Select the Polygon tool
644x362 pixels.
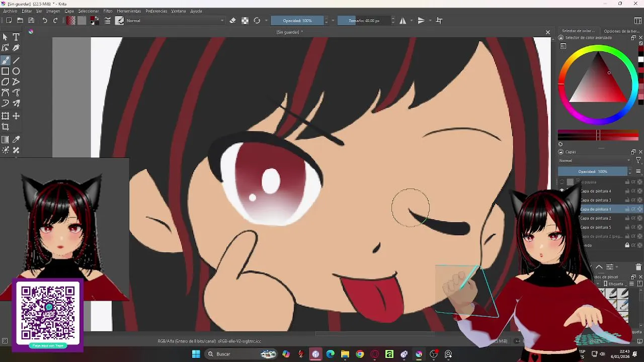coord(5,82)
